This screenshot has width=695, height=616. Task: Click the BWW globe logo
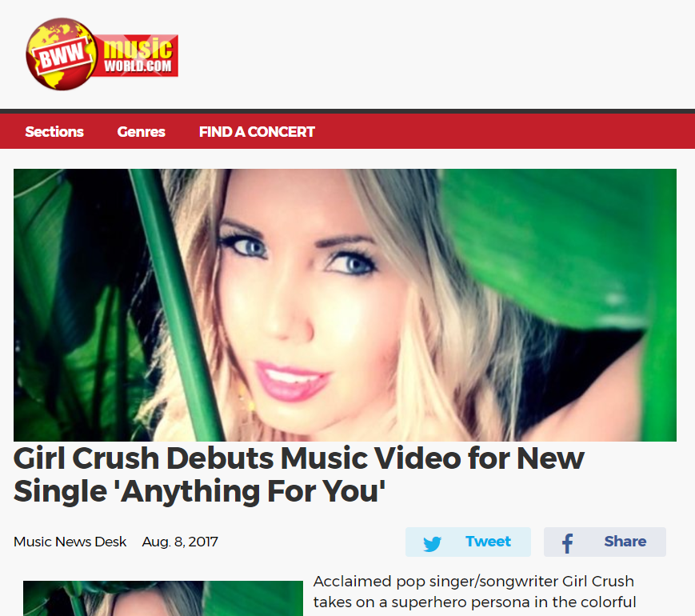click(x=61, y=54)
